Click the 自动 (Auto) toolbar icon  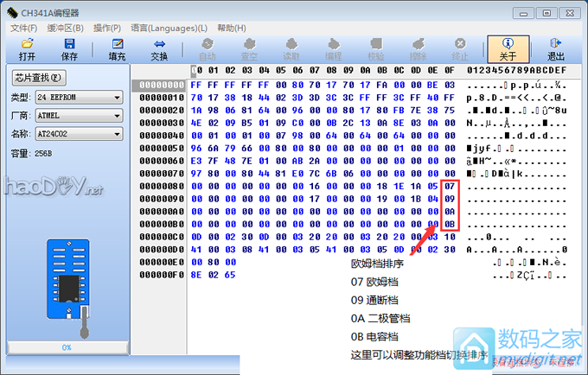tap(208, 49)
